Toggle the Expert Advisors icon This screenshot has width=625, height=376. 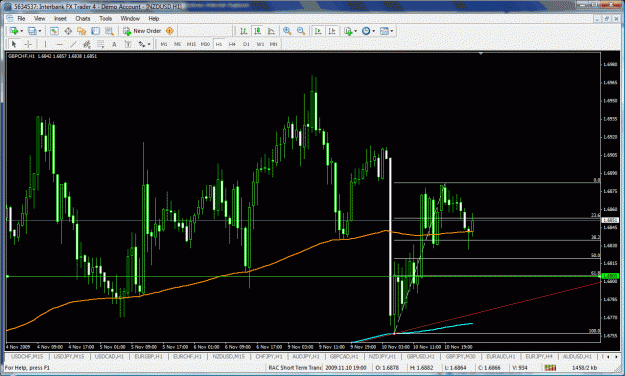(x=169, y=31)
